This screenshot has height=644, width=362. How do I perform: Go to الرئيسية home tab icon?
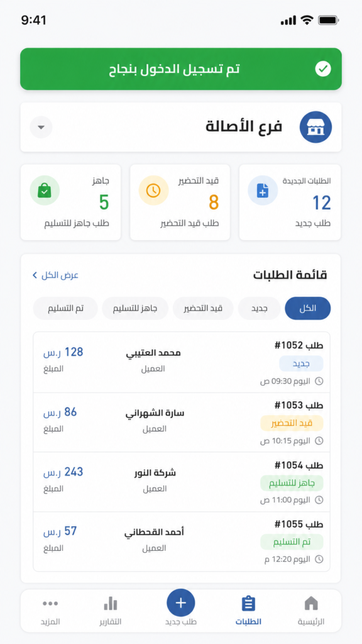pos(311,603)
